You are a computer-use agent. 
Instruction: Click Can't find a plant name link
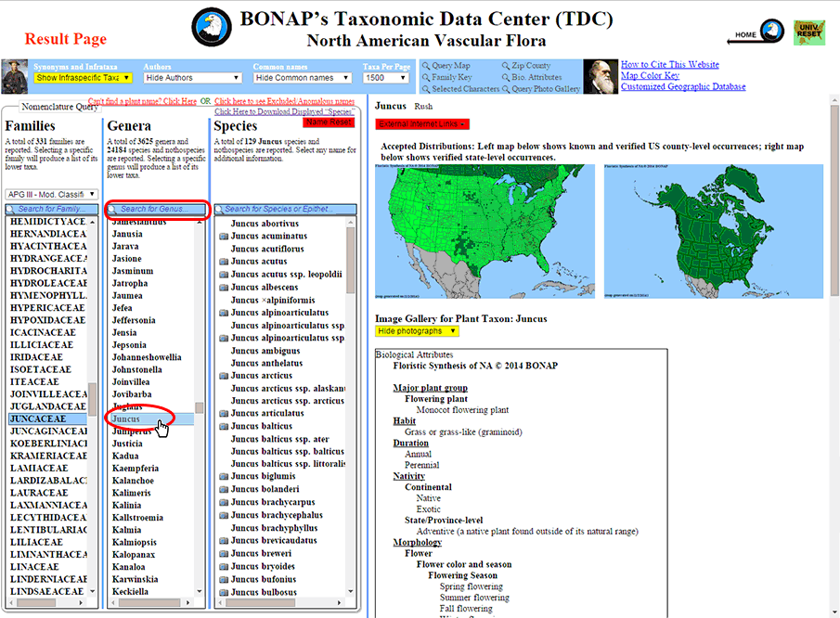click(142, 101)
